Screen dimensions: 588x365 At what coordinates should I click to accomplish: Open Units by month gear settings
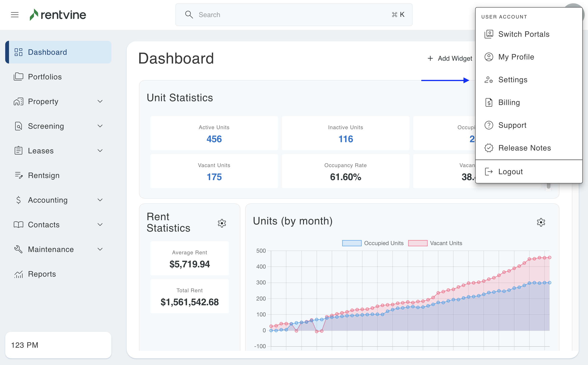[541, 222]
